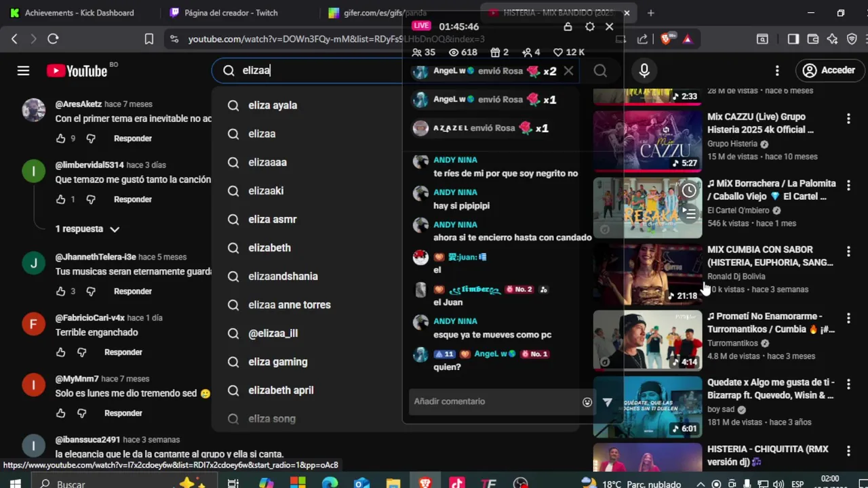
Task: Reply to @limbervidal5314's comment
Action: [x=133, y=199]
